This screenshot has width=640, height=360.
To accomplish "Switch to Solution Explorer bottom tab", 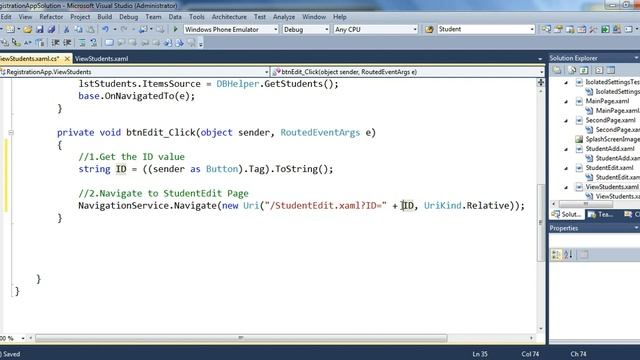I will [567, 214].
